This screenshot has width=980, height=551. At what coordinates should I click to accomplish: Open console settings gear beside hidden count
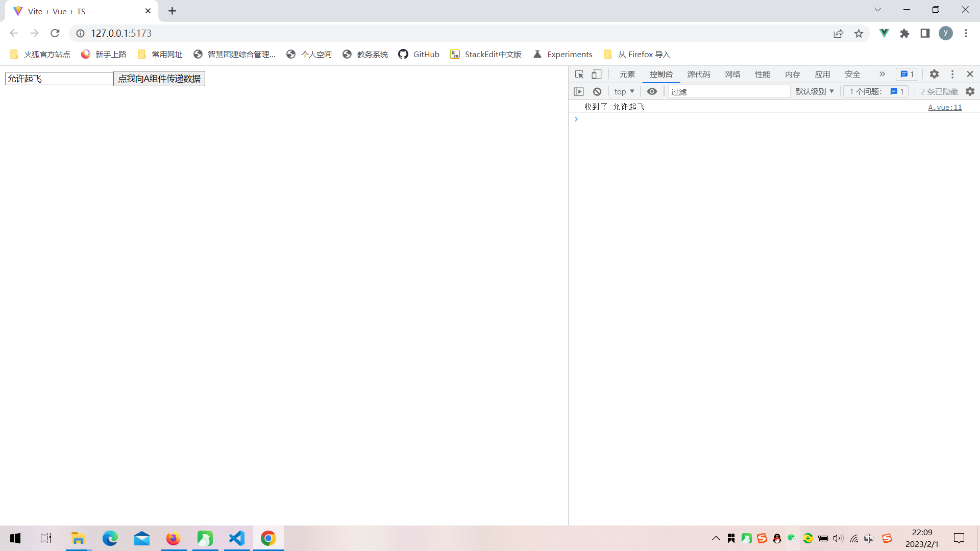(970, 92)
